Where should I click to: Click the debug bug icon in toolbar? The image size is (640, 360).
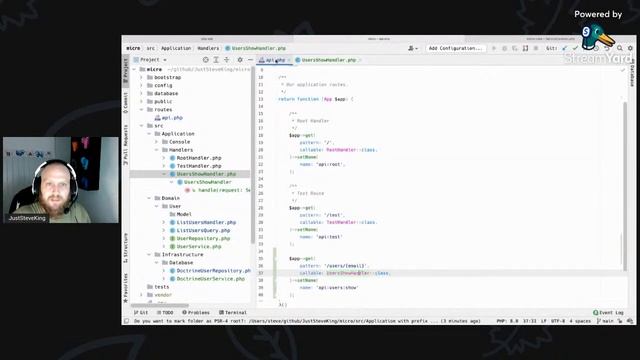tap(504, 48)
